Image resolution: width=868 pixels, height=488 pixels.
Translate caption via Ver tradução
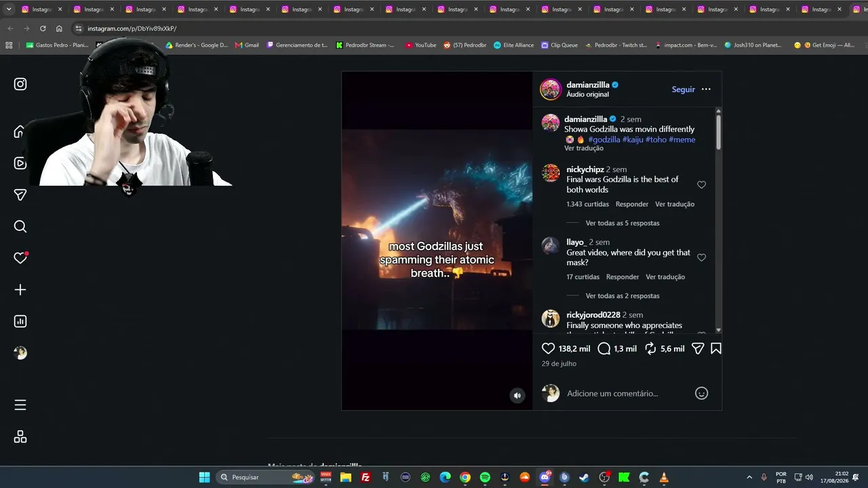pyautogui.click(x=584, y=148)
